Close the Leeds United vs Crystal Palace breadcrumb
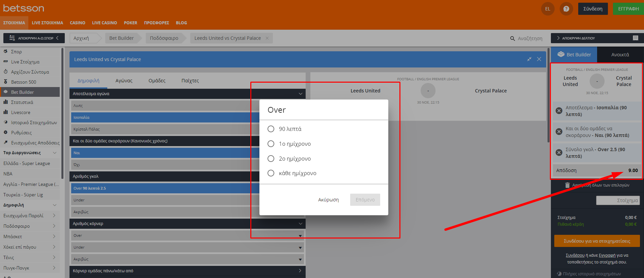The height and width of the screenshot is (278, 644). tap(267, 38)
